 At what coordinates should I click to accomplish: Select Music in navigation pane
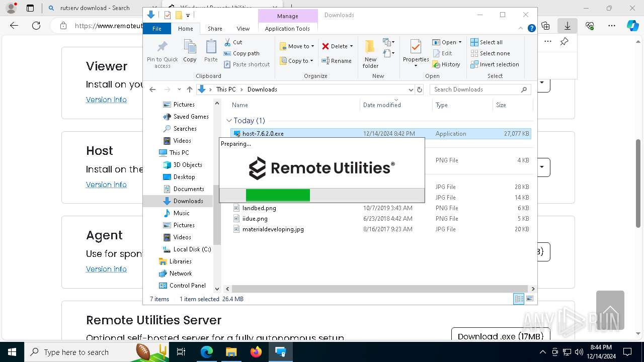tap(181, 213)
